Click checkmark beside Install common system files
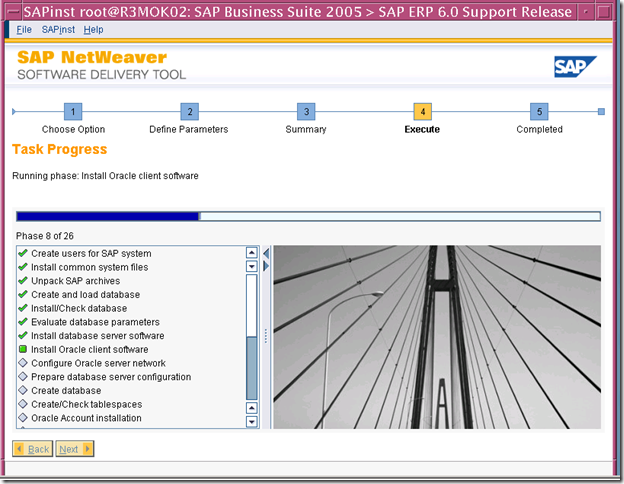The image size is (624, 484). 23,267
